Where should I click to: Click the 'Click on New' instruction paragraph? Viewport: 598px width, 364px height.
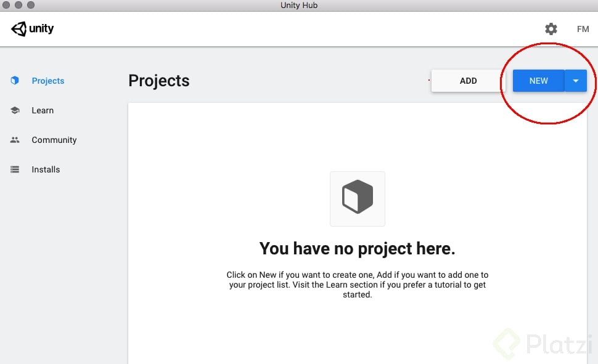pyautogui.click(x=358, y=285)
